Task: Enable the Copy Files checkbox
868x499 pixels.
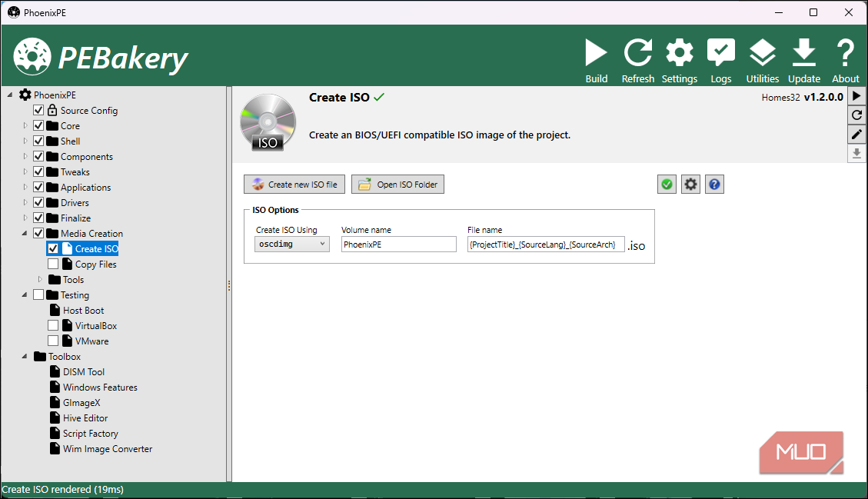Action: tap(53, 264)
